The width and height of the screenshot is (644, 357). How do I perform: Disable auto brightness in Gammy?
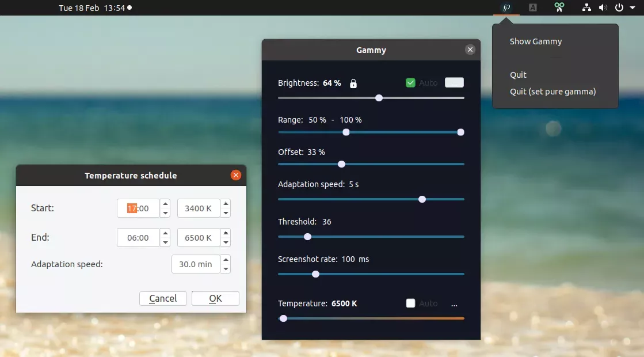coord(410,82)
